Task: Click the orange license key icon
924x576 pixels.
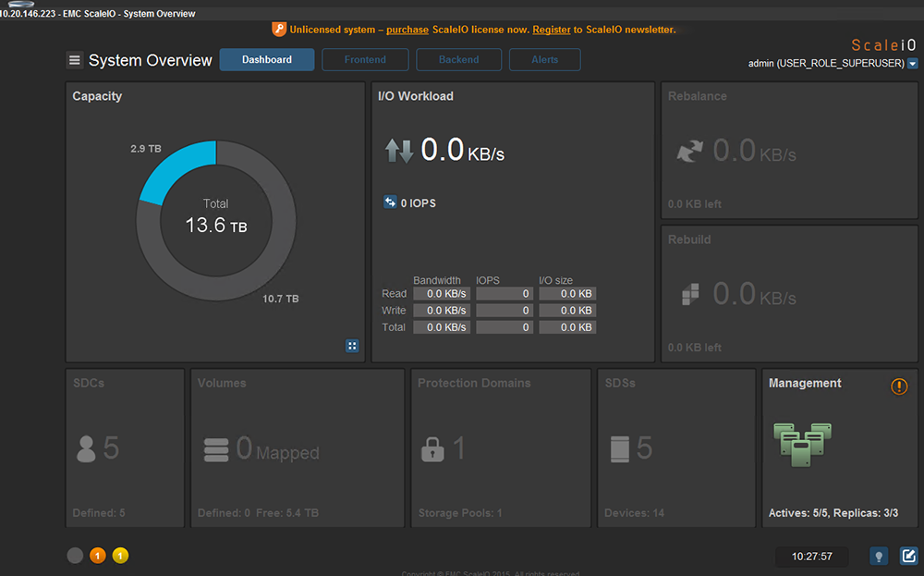Action: (x=279, y=29)
